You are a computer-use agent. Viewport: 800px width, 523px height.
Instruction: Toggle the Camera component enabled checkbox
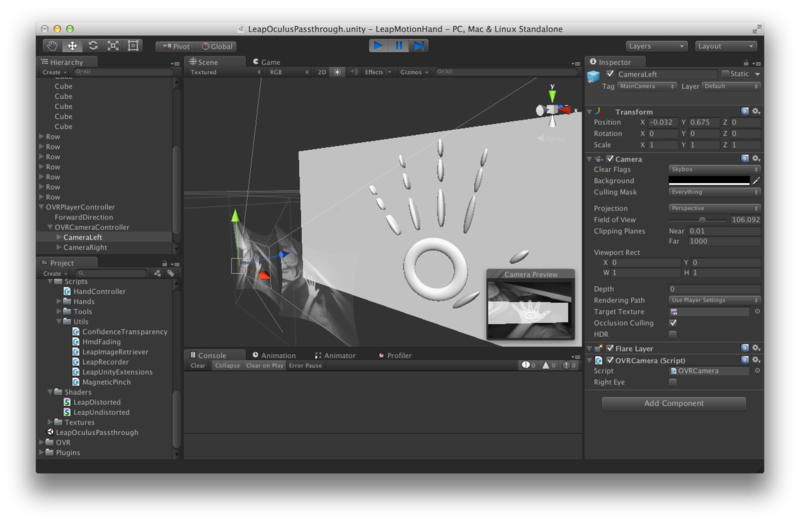click(x=610, y=159)
